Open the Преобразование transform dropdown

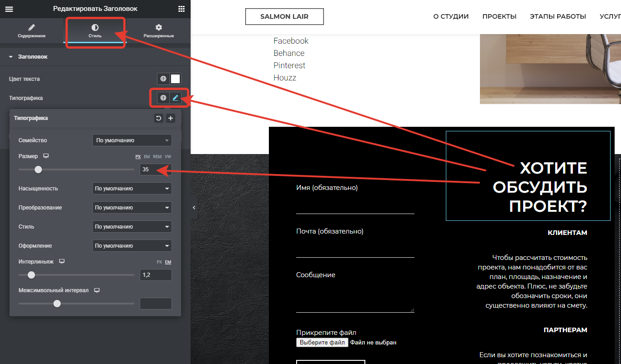click(x=132, y=208)
